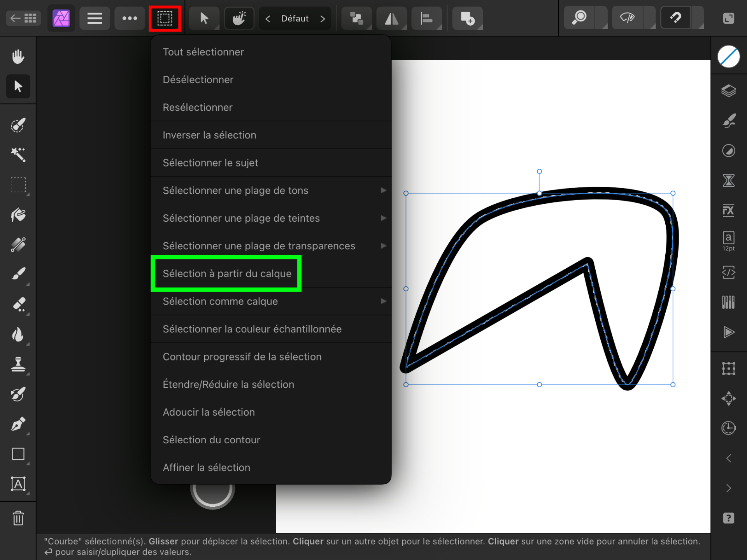Open the colour swatch circle

[x=728, y=56]
